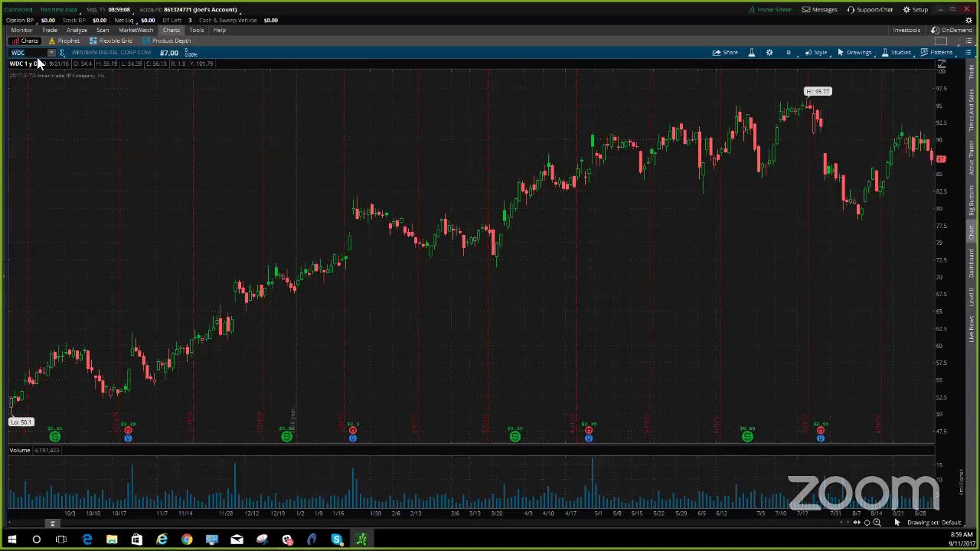Expand the WDC symbol dropdown arrow
Screen dimensions: 980x551
click(x=51, y=53)
